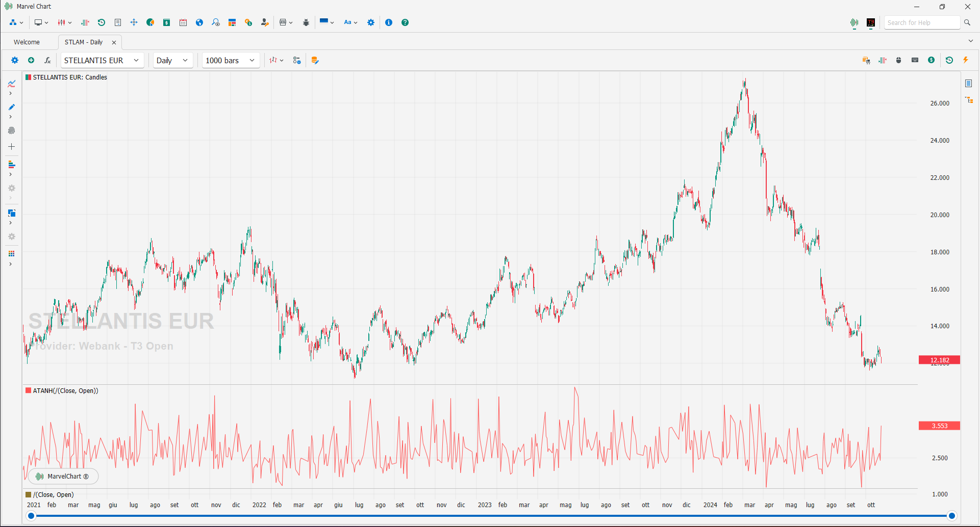Click the time range slider right handle
980x527 pixels.
pos(951,516)
